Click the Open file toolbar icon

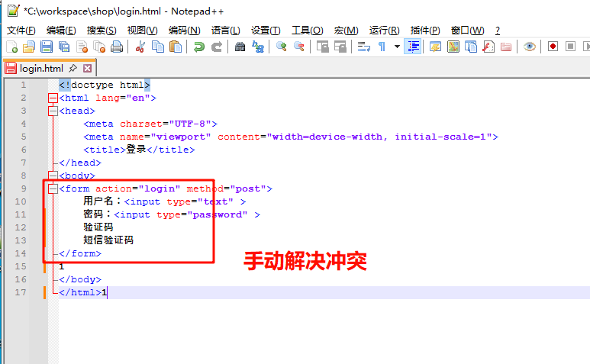tap(29, 47)
